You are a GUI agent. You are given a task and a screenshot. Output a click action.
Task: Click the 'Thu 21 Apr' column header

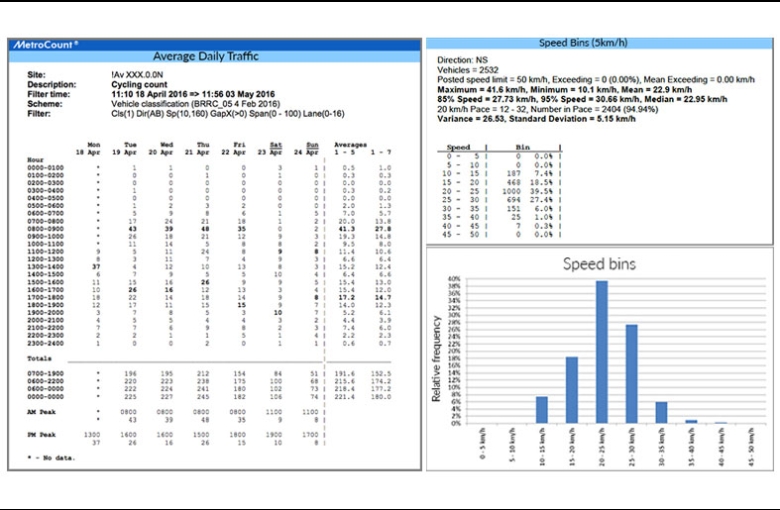tap(197, 149)
